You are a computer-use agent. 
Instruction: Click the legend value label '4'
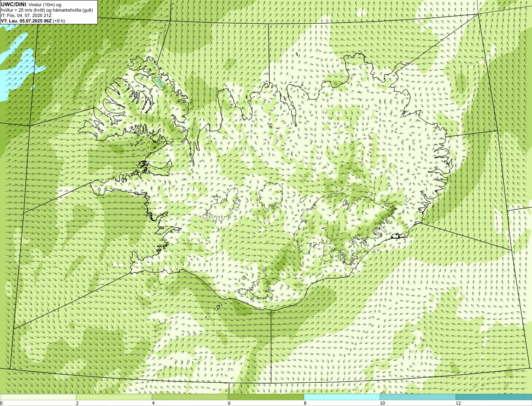point(153,403)
